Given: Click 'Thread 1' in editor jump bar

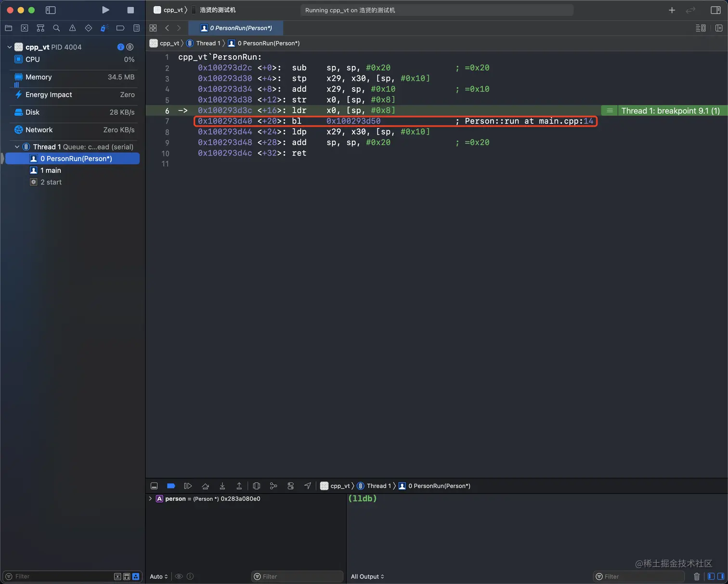Looking at the screenshot, I should (204, 43).
